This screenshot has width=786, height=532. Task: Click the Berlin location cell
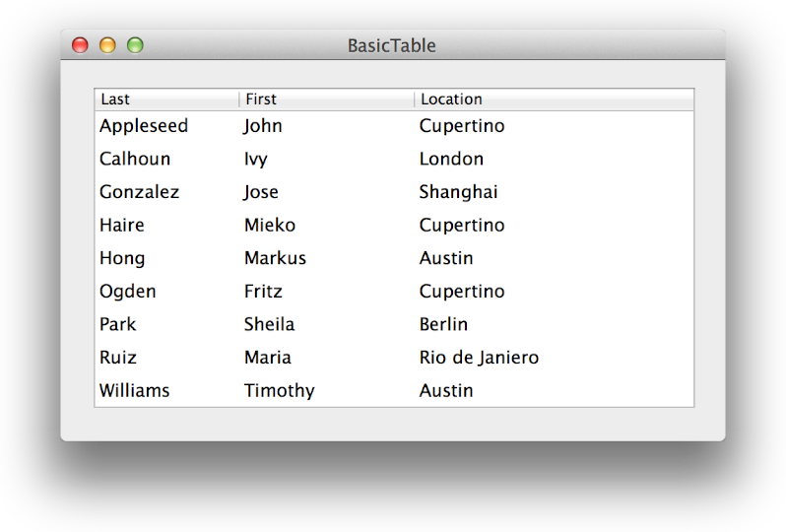443,324
